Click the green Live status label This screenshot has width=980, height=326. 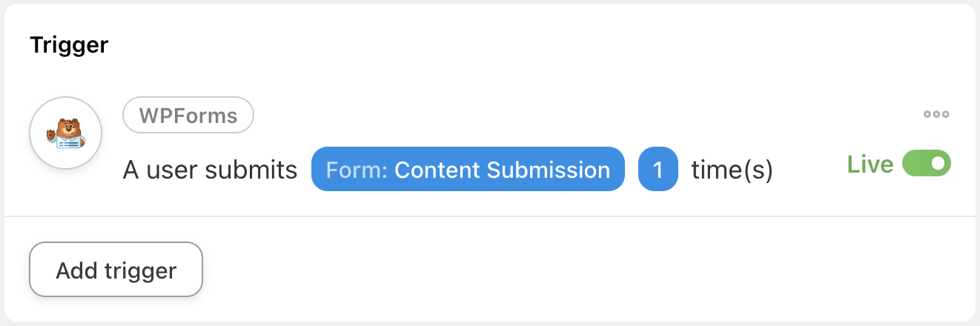tap(870, 164)
